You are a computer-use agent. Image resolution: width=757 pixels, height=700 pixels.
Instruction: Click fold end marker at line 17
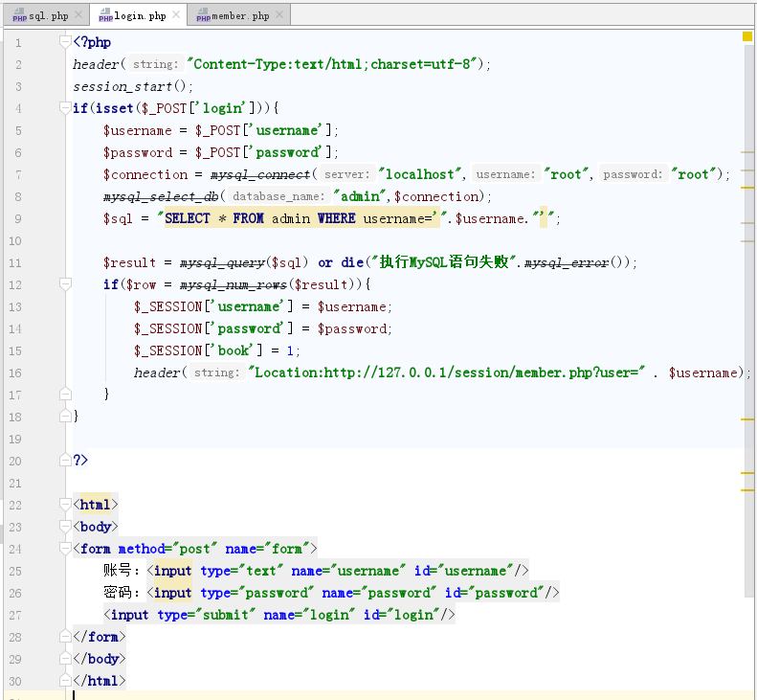[x=65, y=395]
